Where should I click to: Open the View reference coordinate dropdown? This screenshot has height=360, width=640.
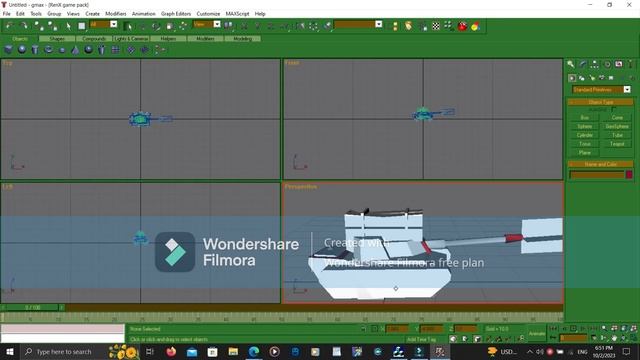(x=217, y=24)
